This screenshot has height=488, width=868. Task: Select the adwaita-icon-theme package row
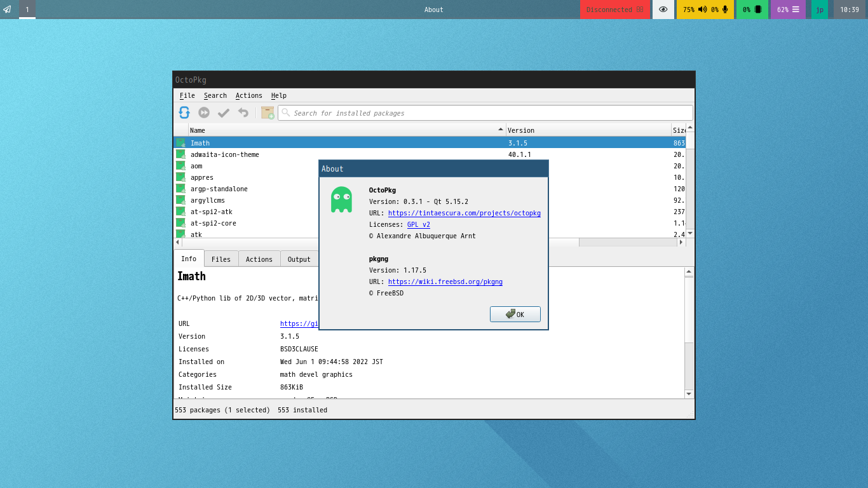click(x=430, y=154)
